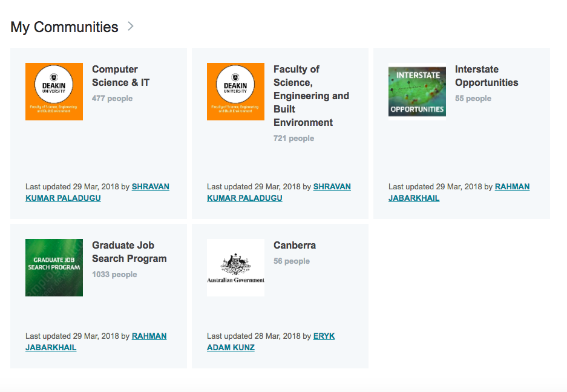
Task: Select the Canberra community title
Action: tap(294, 245)
